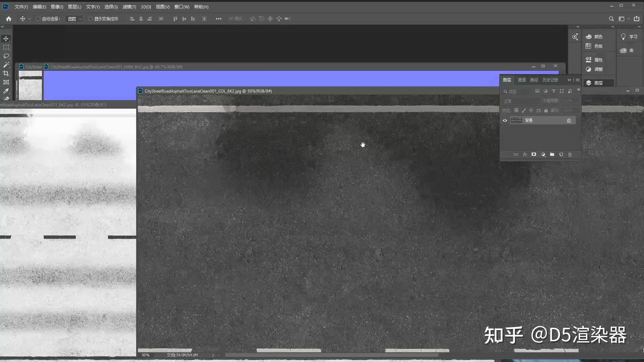The height and width of the screenshot is (362, 644).
Task: Select the Magic Wand tool
Action: tap(6, 65)
